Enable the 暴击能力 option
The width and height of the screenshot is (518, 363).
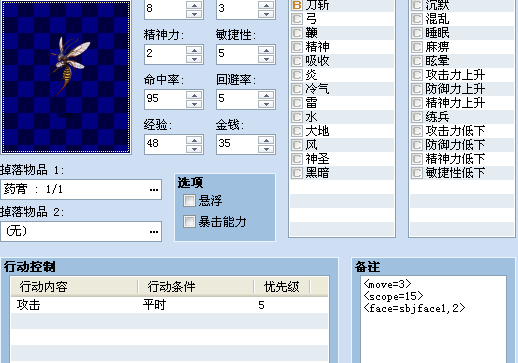pos(189,222)
